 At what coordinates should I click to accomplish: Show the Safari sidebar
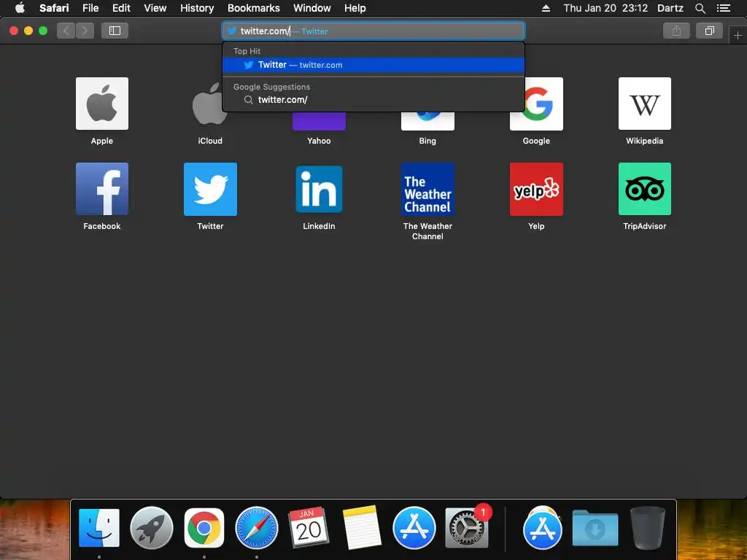click(x=115, y=31)
